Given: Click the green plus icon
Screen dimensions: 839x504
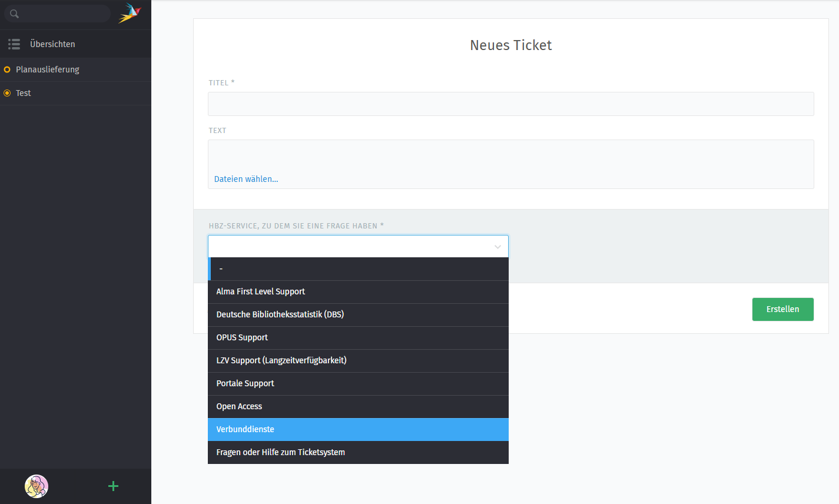Looking at the screenshot, I should [114, 486].
